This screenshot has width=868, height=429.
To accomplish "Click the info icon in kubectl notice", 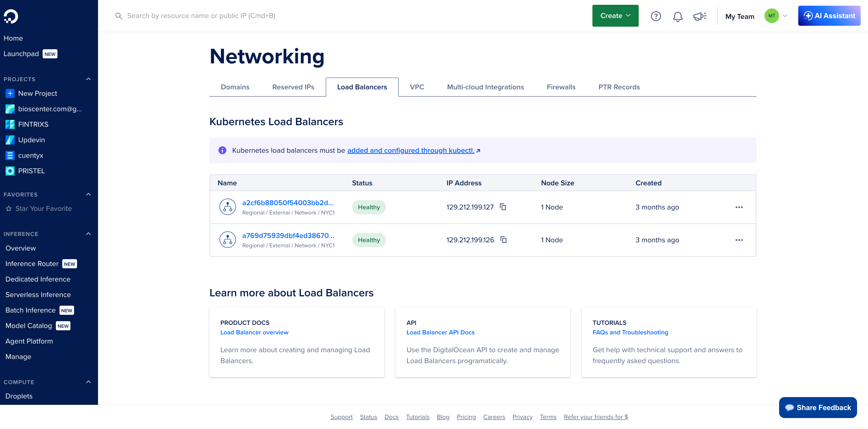I will click(x=222, y=150).
